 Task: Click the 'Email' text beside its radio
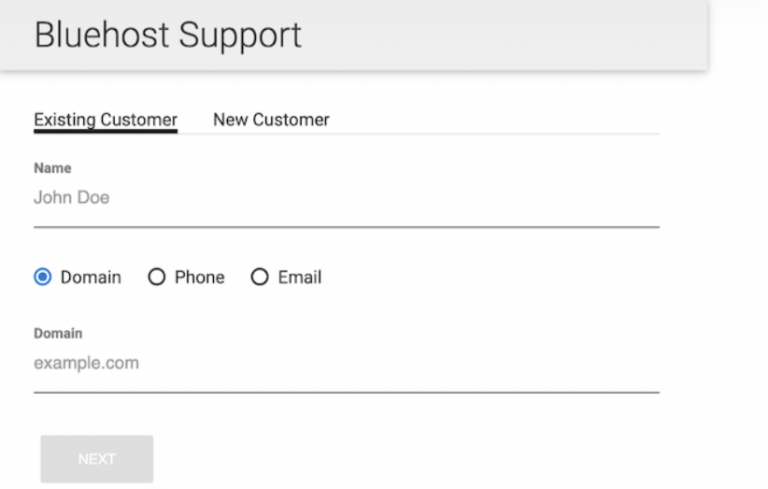click(300, 277)
